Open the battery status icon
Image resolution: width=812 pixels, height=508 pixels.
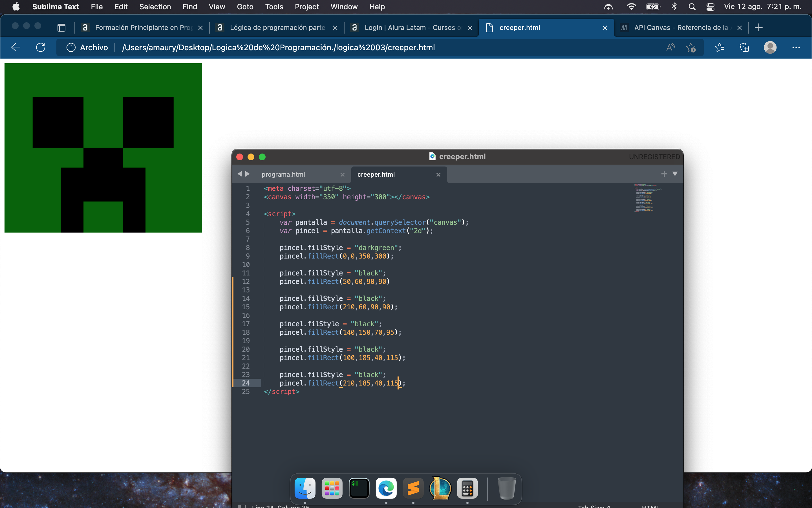click(653, 7)
